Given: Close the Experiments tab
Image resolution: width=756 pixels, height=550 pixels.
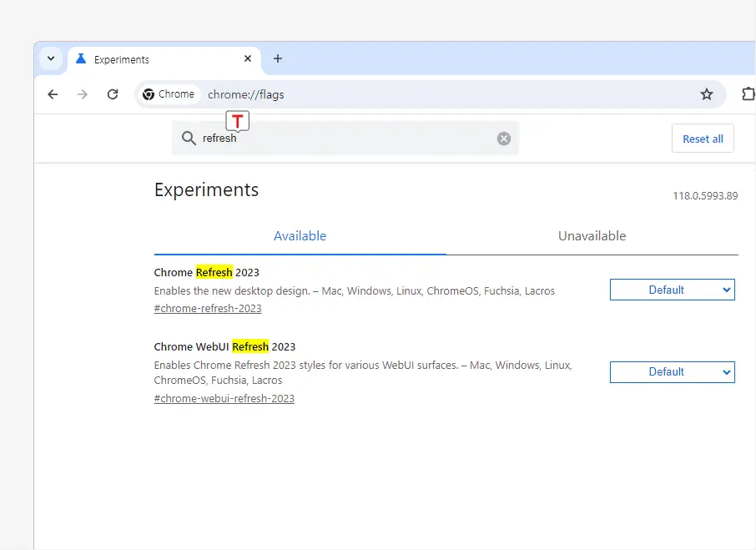Looking at the screenshot, I should pyautogui.click(x=248, y=58).
